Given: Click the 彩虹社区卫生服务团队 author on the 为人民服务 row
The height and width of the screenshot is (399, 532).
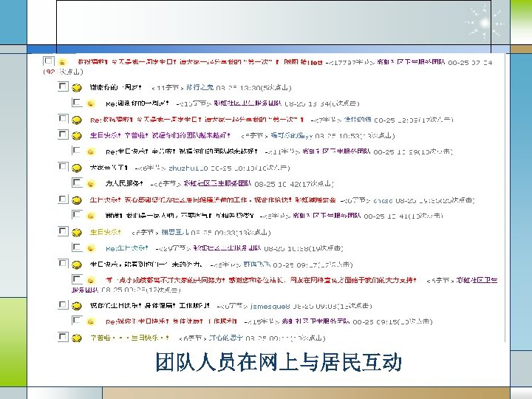Looking at the screenshot, I should (x=217, y=183).
